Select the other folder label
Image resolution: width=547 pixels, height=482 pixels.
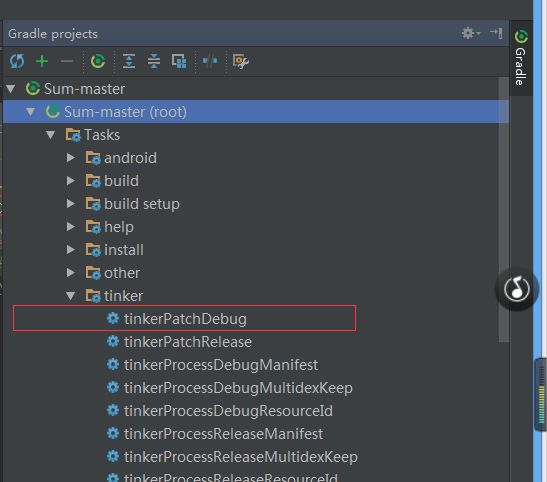(x=122, y=273)
